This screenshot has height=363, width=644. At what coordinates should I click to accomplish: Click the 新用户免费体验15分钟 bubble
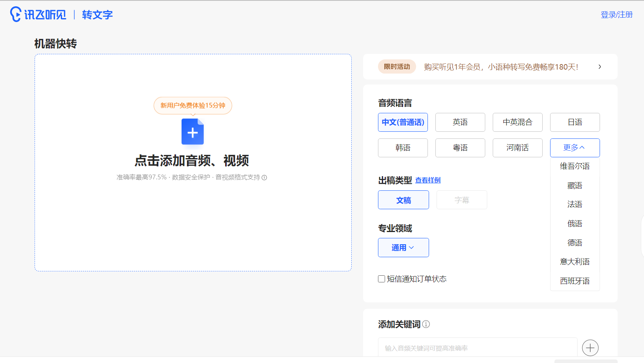pyautogui.click(x=193, y=105)
